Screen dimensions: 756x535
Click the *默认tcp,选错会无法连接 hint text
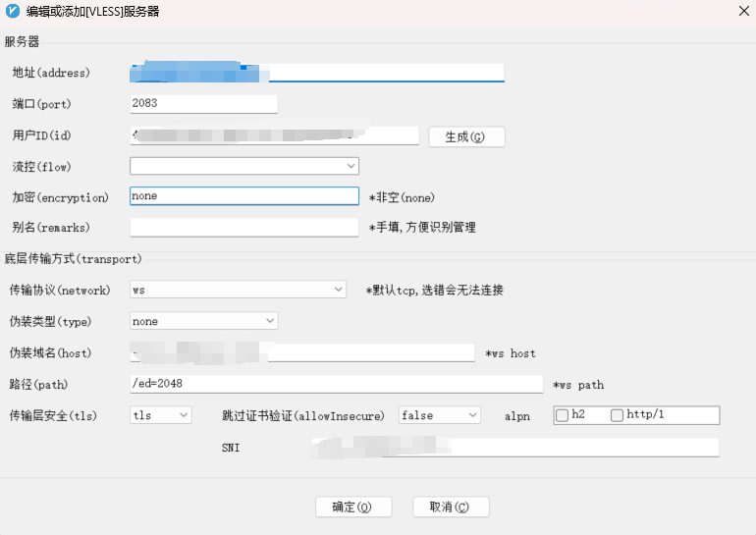click(x=434, y=291)
